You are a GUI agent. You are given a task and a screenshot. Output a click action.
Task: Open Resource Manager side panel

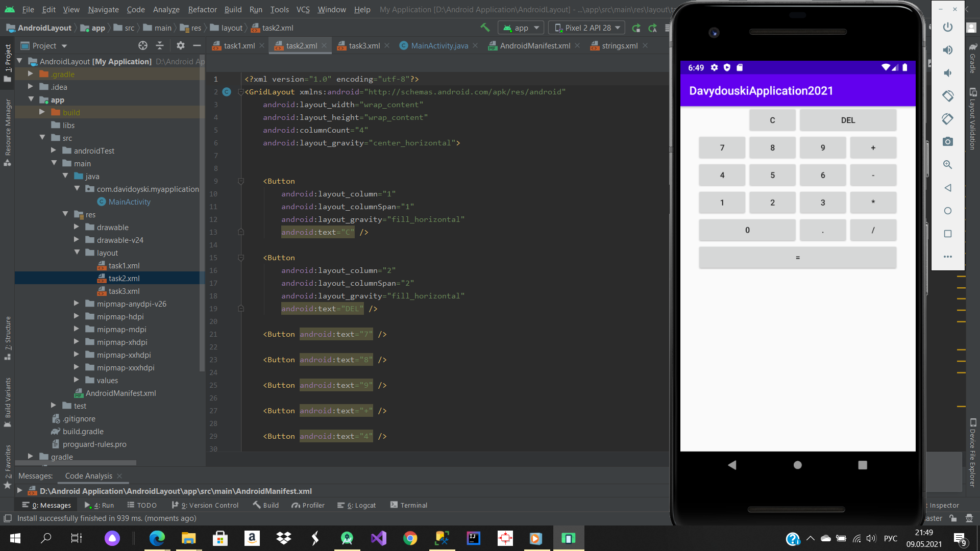point(8,132)
